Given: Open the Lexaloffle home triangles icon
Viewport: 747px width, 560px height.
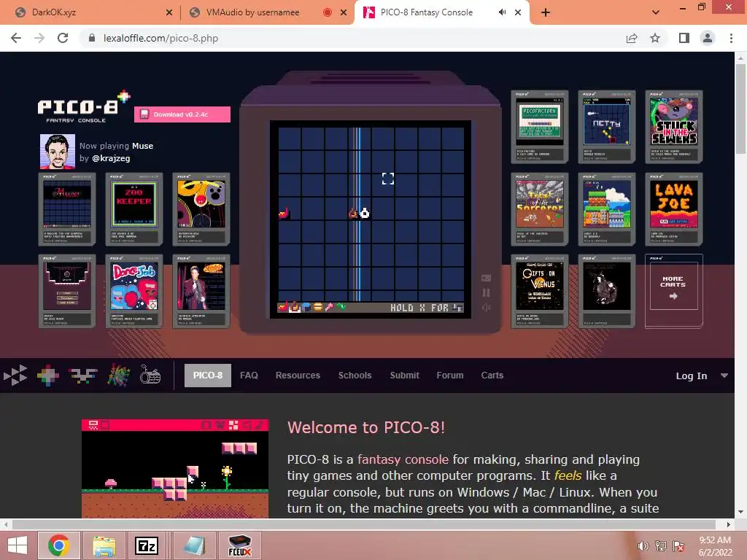Looking at the screenshot, I should [15, 376].
